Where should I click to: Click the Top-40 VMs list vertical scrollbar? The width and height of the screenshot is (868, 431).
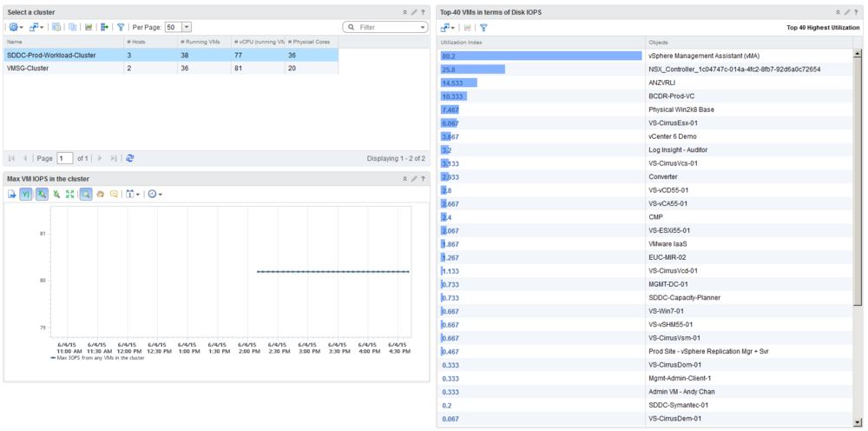(858, 174)
